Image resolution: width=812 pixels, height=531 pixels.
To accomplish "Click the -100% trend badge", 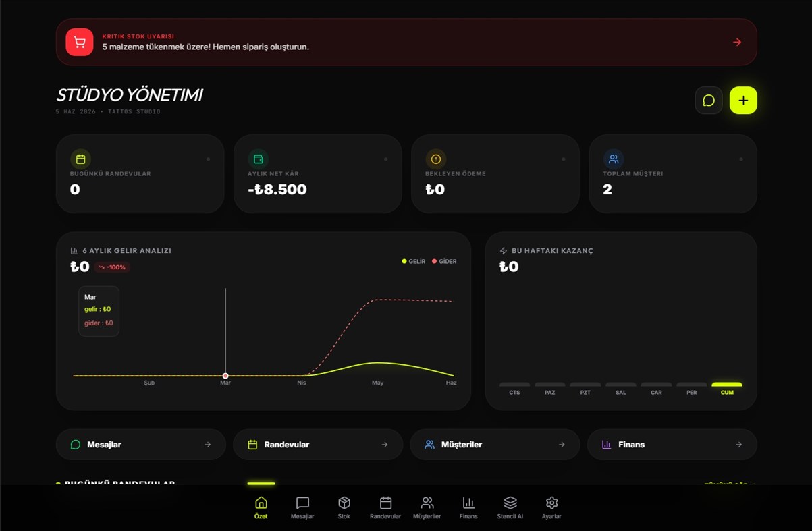I will (112, 267).
